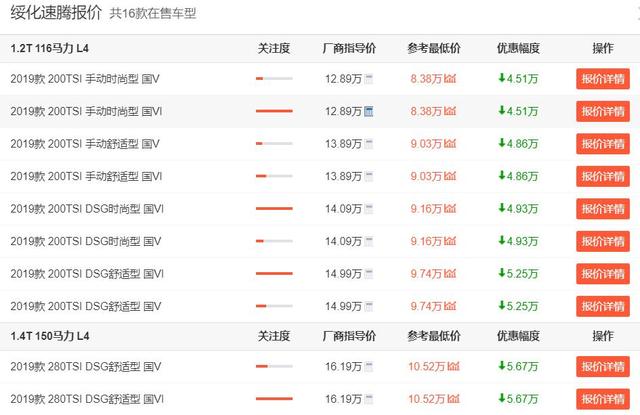Click discount 4.86万 for 手动舒适型 国V
Image resolution: width=640 pixels, height=415 pixels.
pyautogui.click(x=518, y=144)
